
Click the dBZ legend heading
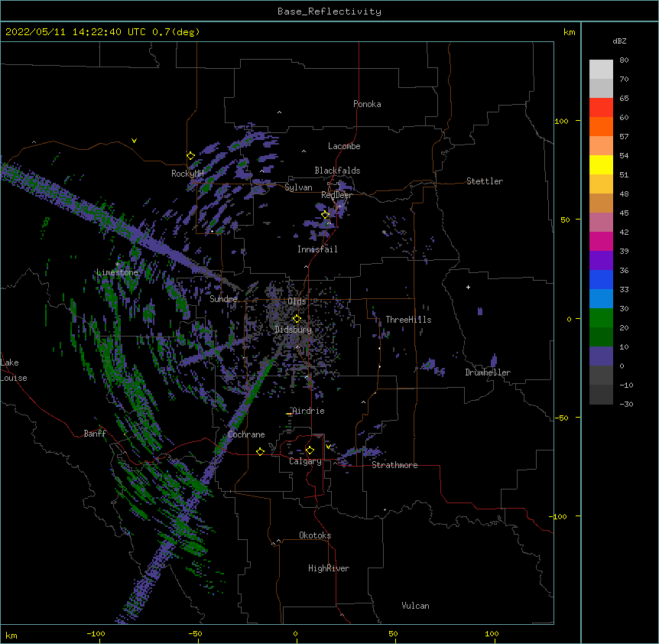[x=619, y=41]
